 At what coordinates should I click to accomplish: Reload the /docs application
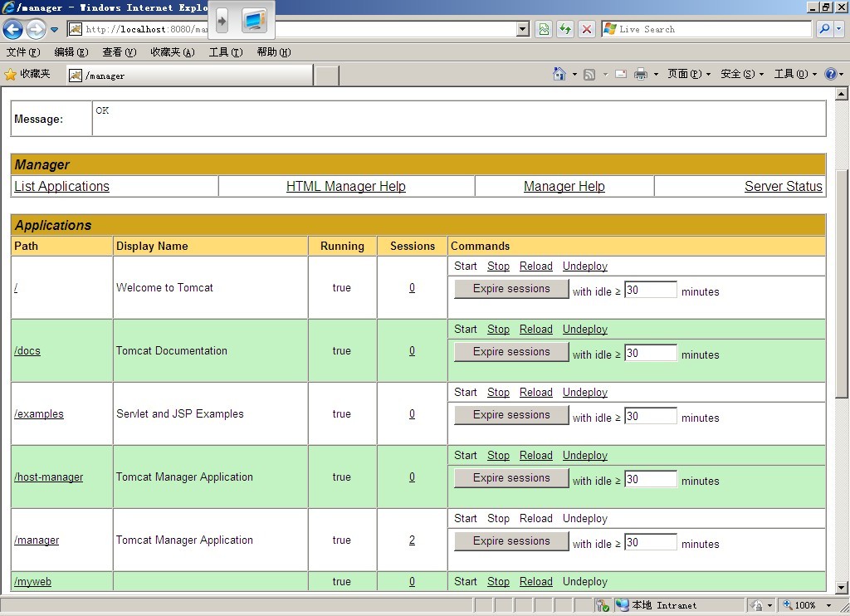point(536,329)
